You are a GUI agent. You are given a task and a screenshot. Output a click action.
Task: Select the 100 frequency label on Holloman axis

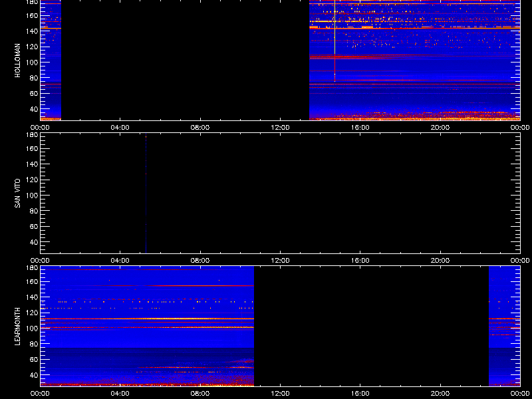tap(31, 63)
